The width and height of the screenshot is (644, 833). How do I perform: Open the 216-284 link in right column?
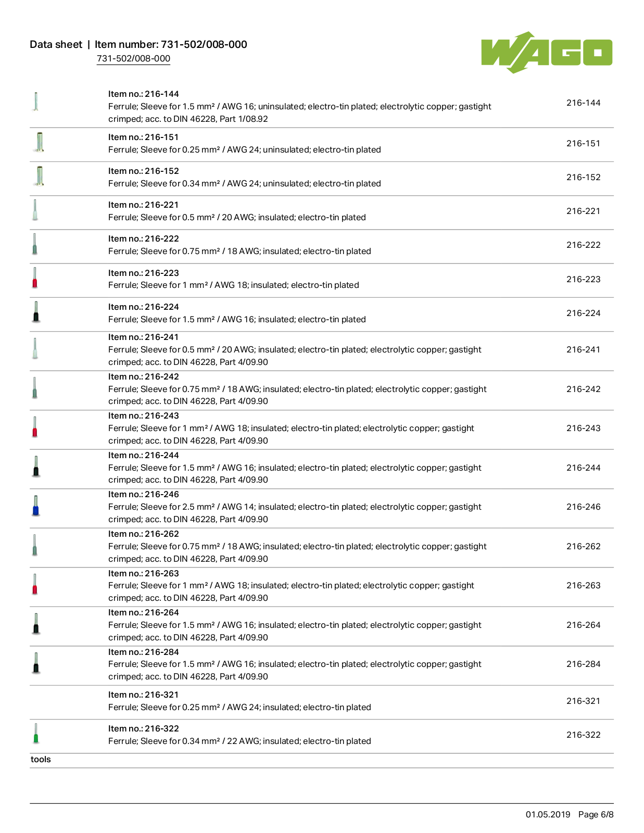pyautogui.click(x=583, y=664)
